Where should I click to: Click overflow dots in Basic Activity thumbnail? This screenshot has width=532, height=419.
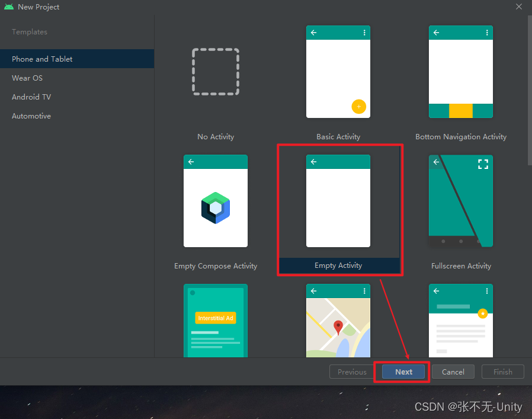364,33
